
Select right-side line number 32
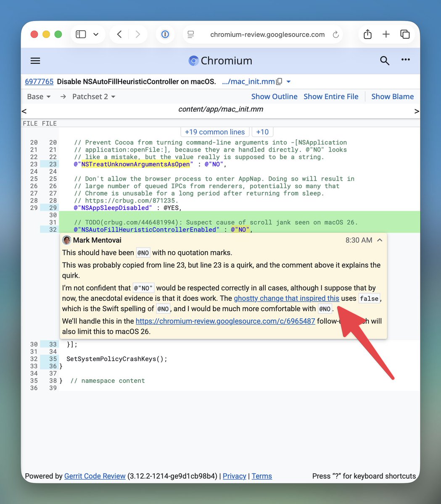point(53,229)
